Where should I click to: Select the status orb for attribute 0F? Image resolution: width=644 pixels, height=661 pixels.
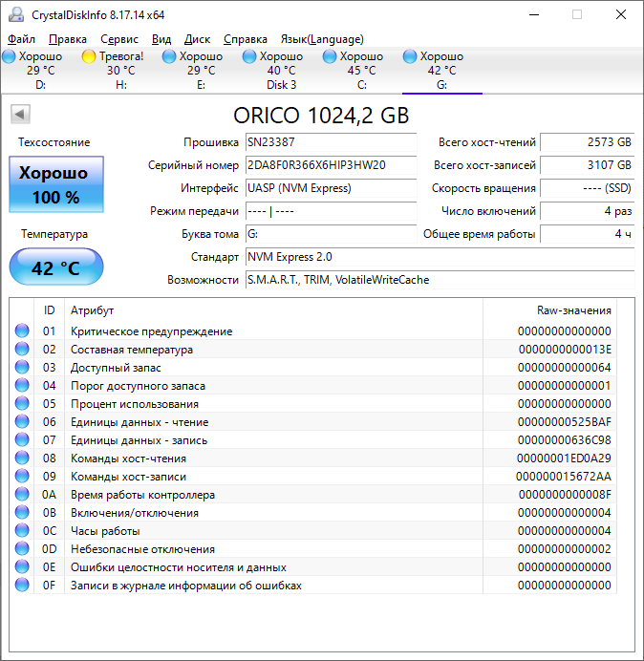pyautogui.click(x=22, y=585)
